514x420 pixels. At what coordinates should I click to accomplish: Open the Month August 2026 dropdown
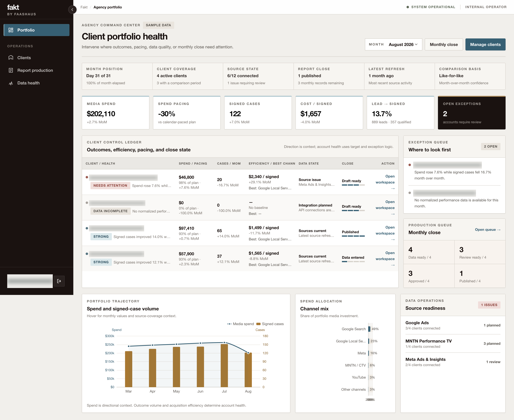pos(393,44)
